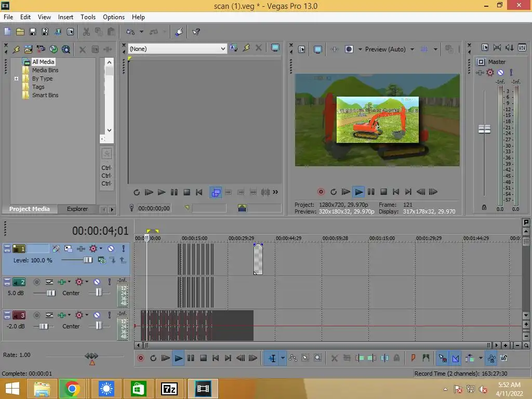The height and width of the screenshot is (399, 532).
Task: Open the Options menu
Action: click(x=114, y=17)
